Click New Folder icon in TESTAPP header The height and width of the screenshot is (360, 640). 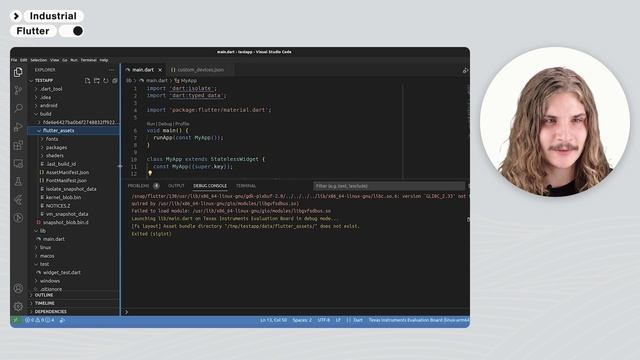click(97, 80)
